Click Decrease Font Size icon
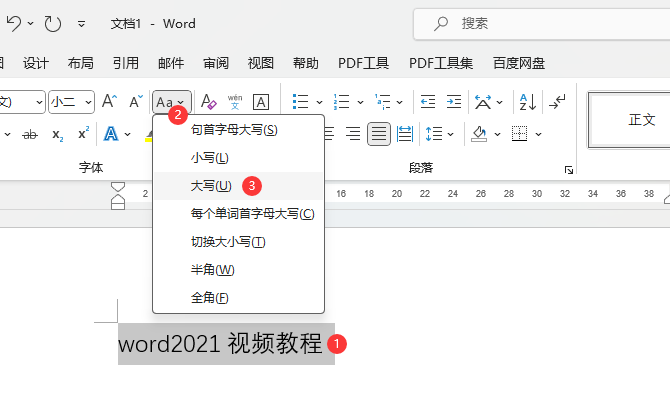The width and height of the screenshot is (670, 398). 136,102
